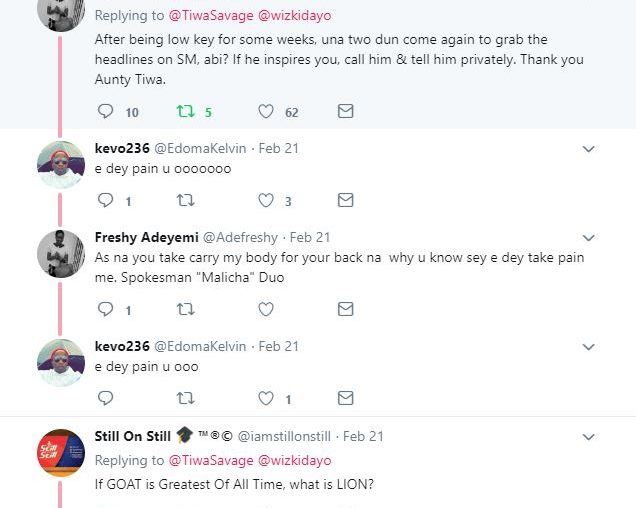Like the 'e dey pain u ooo' tweet
The image size is (636, 508).
pyautogui.click(x=266, y=399)
